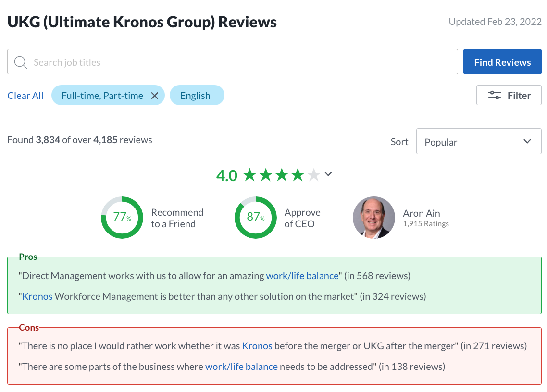
Task: Click the 'in 568 reviews' text
Action: pos(377,276)
